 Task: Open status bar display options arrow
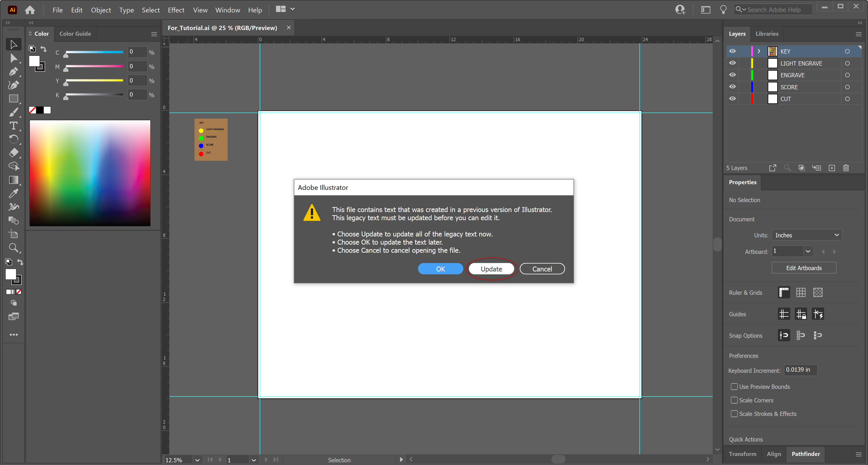coord(401,460)
